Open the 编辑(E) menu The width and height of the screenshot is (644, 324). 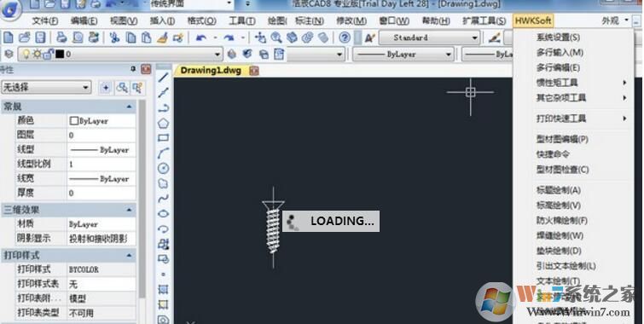(x=84, y=20)
